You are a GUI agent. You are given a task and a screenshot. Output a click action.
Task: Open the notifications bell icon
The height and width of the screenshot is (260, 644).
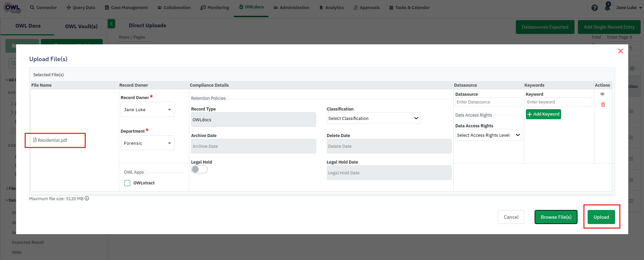click(x=607, y=7)
